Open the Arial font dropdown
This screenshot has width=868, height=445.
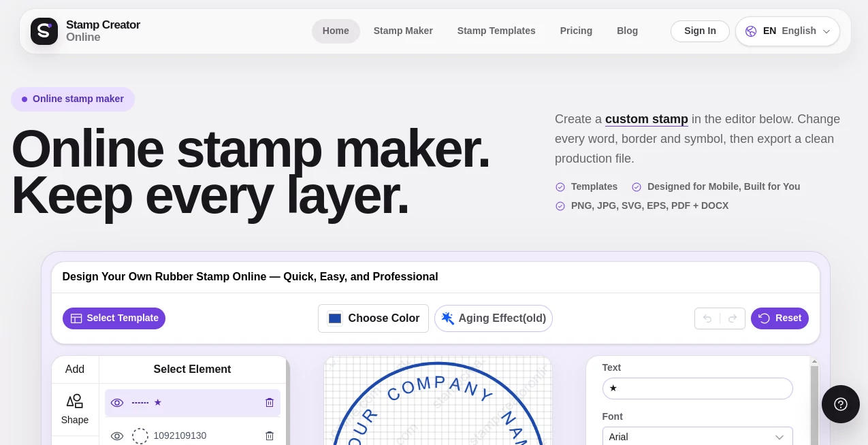698,436
